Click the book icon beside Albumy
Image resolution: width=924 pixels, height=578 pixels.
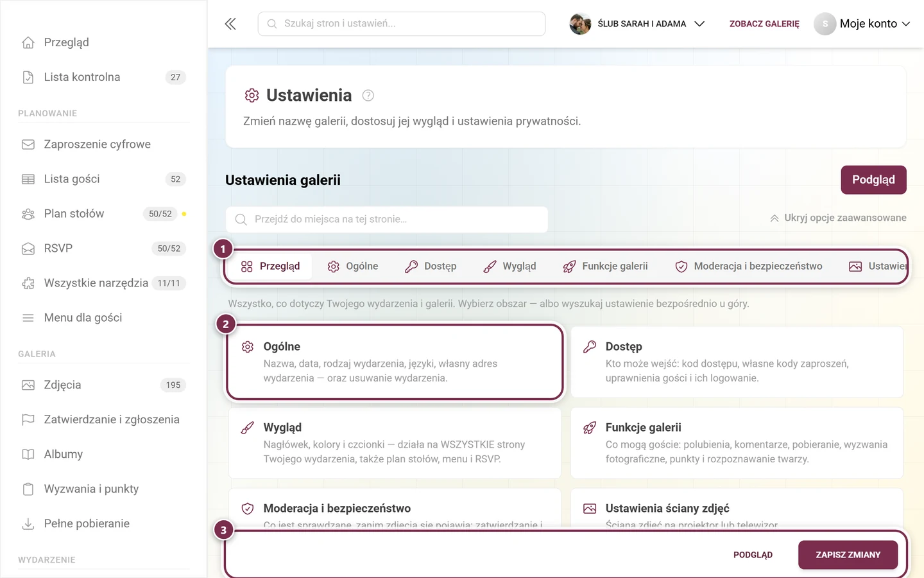click(28, 455)
